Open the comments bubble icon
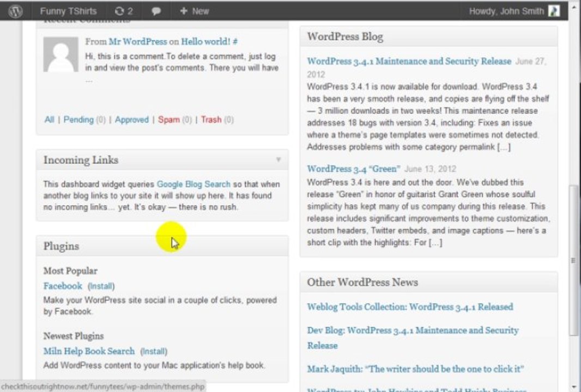 pyautogui.click(x=156, y=11)
